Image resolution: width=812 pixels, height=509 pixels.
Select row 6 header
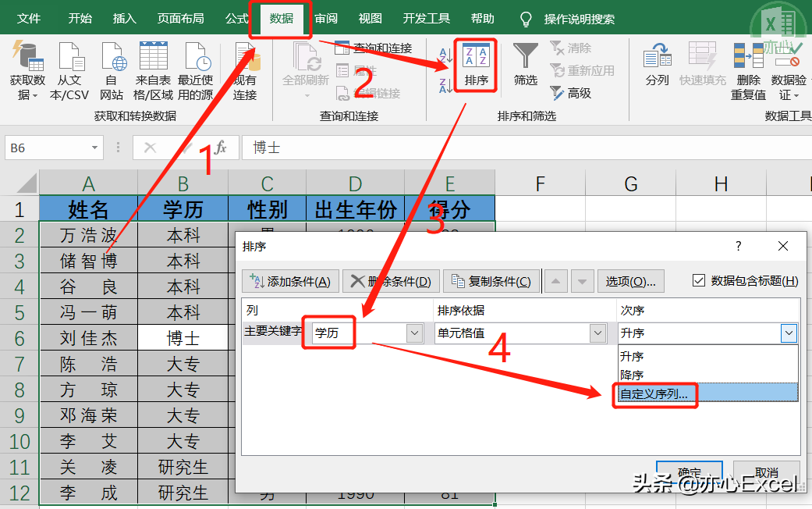[20, 339]
